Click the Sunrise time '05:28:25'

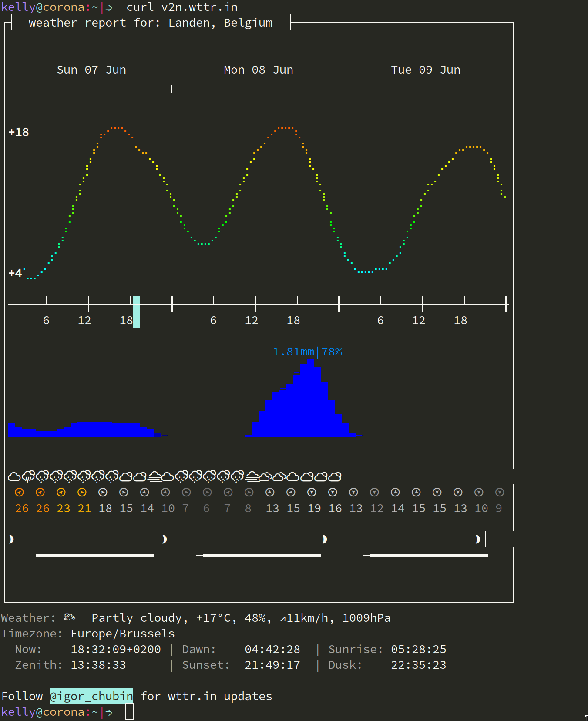click(x=419, y=649)
